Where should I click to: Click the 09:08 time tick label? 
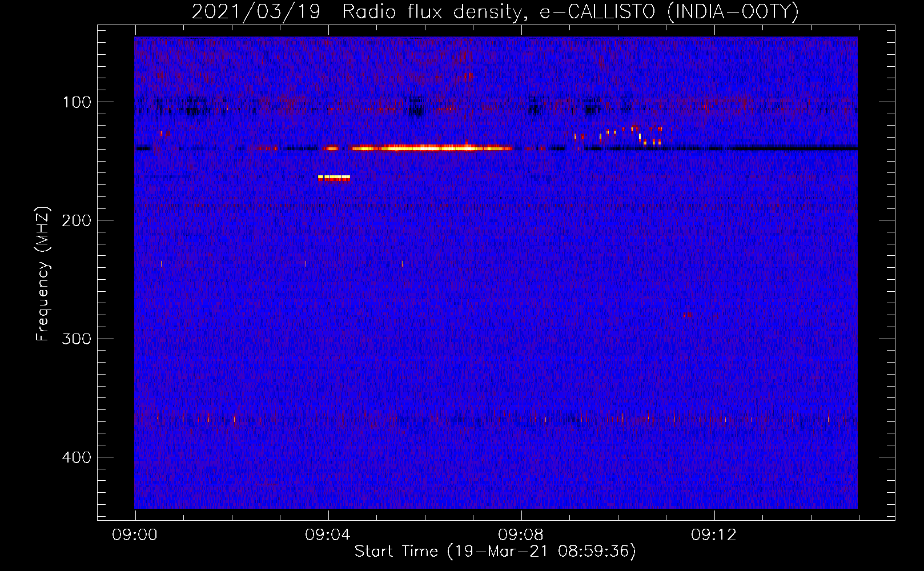[521, 535]
